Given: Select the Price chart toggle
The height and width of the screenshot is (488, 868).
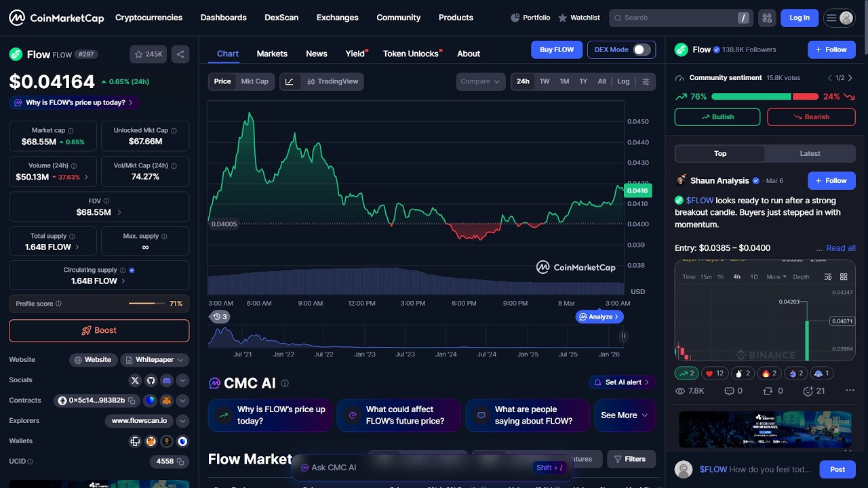Looking at the screenshot, I should tap(222, 81).
